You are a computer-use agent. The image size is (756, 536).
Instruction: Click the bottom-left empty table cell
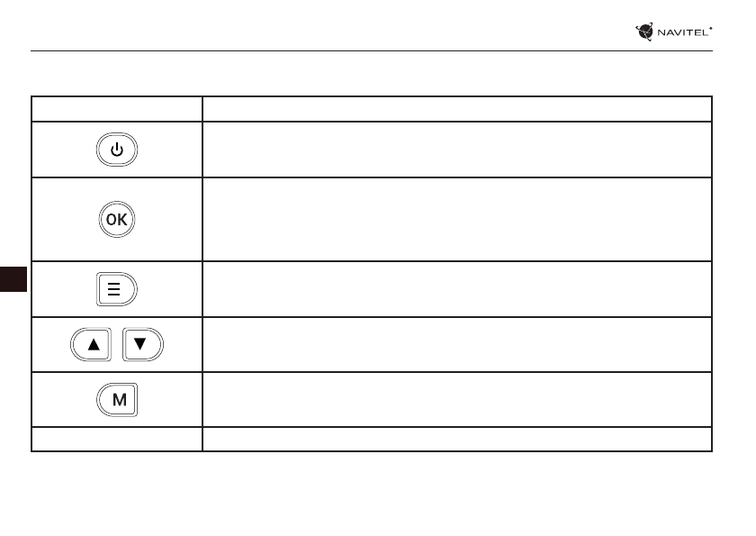(x=116, y=439)
